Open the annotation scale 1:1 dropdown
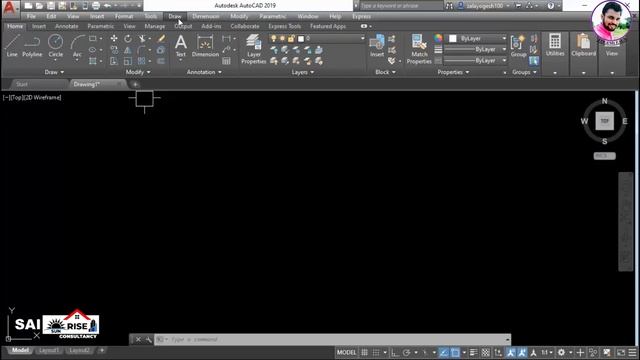The height and width of the screenshot is (360, 640). 547,352
